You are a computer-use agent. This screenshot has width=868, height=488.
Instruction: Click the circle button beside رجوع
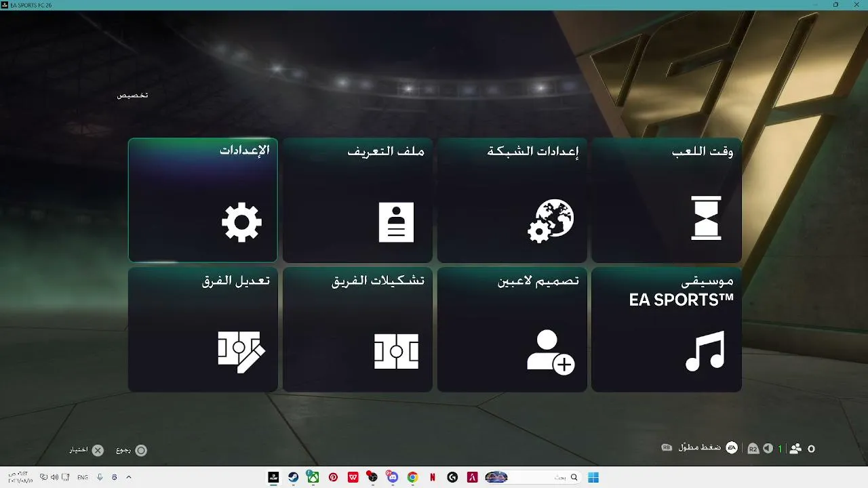tap(141, 450)
